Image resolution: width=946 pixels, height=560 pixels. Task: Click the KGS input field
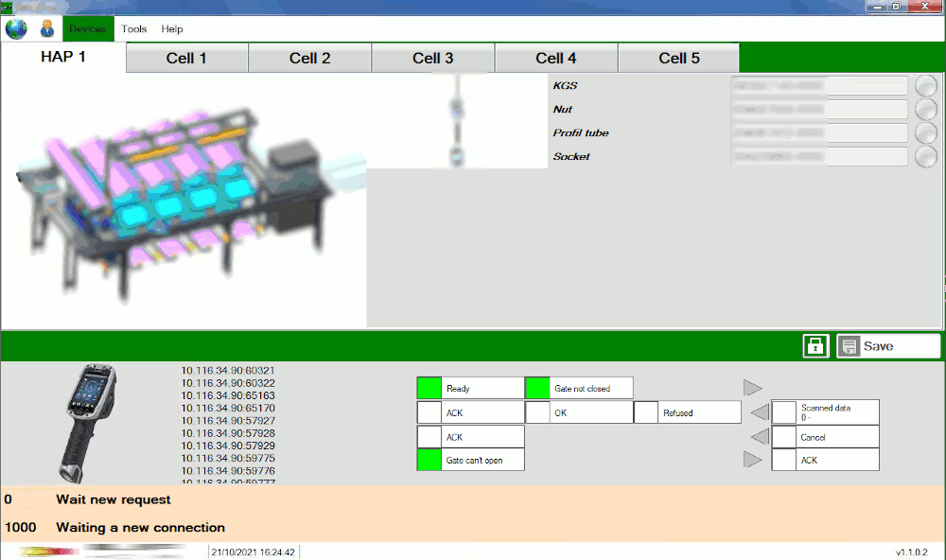coord(818,86)
